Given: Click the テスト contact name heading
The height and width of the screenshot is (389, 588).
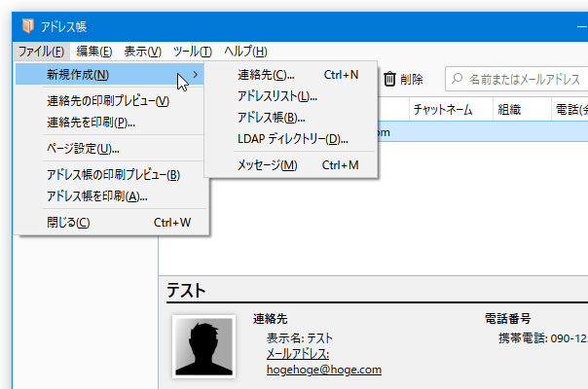Looking at the screenshot, I should coord(186,291).
